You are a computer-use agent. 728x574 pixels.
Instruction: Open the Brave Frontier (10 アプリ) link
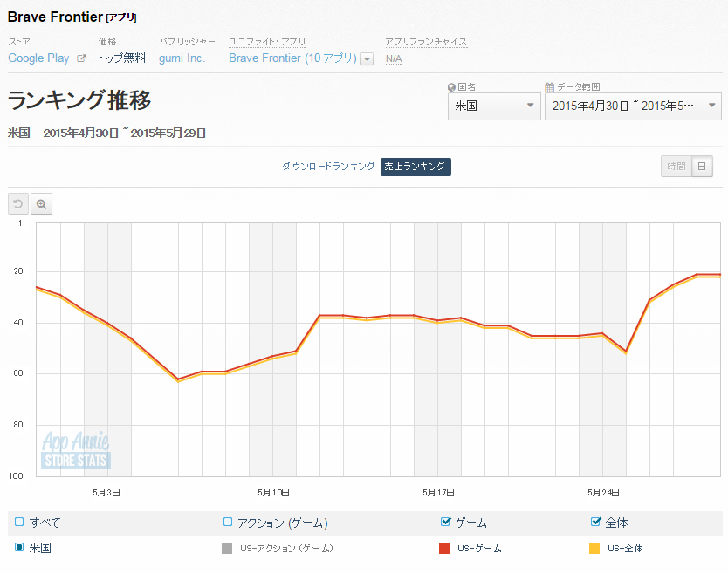point(292,58)
